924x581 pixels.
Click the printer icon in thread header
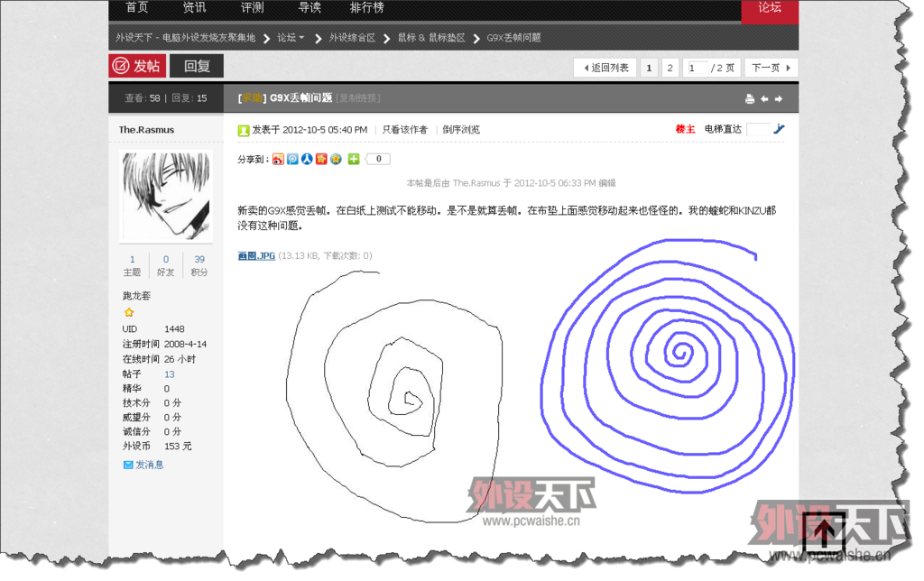pyautogui.click(x=750, y=99)
